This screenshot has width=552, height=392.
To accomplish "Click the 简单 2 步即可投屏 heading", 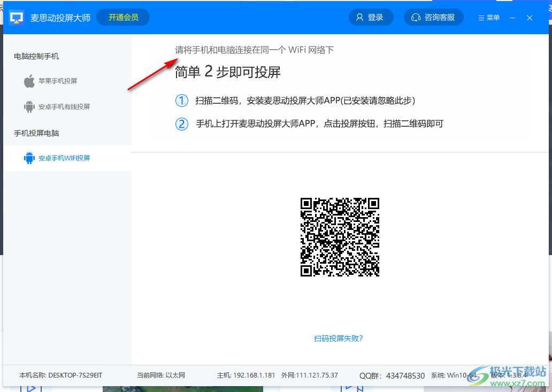I will click(228, 72).
